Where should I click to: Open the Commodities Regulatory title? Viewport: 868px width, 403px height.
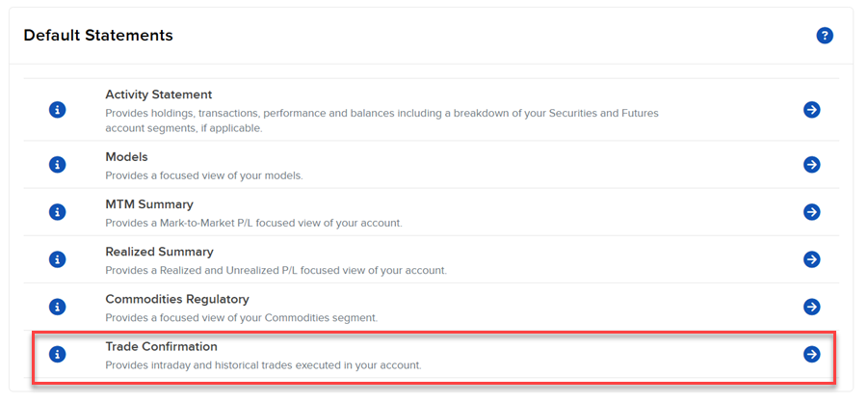coord(176,299)
